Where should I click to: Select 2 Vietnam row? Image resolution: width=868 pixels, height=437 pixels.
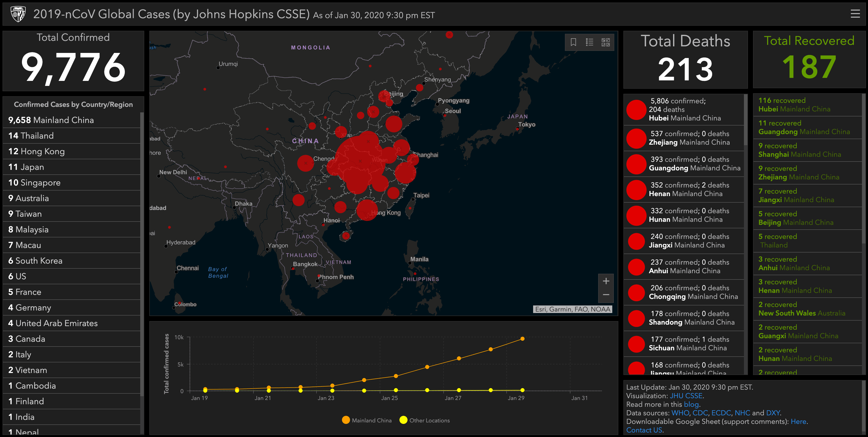pos(71,370)
